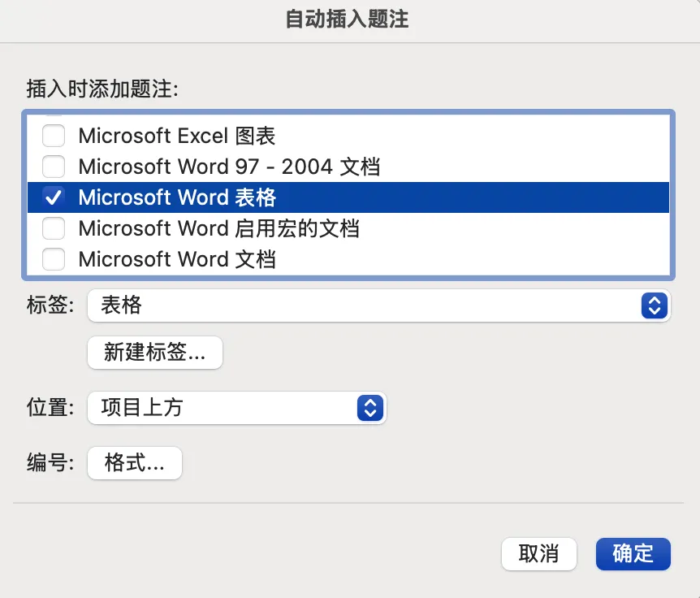Confirm with the 确定 button

(633, 554)
